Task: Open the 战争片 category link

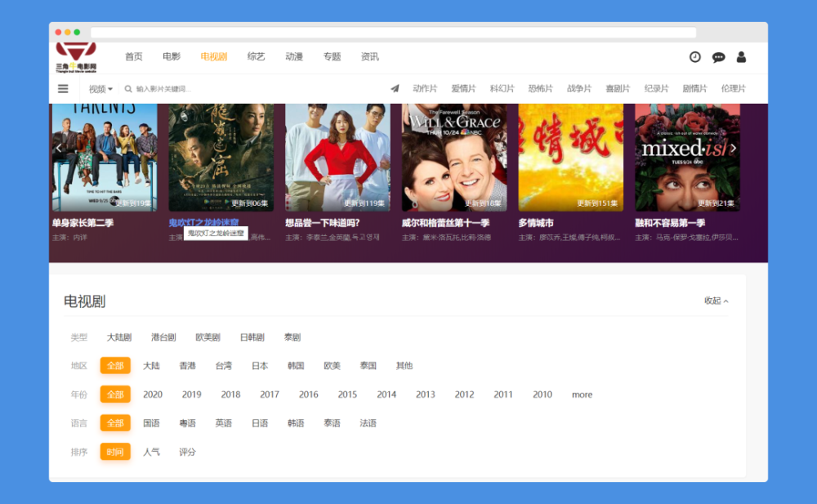Action: pos(579,88)
